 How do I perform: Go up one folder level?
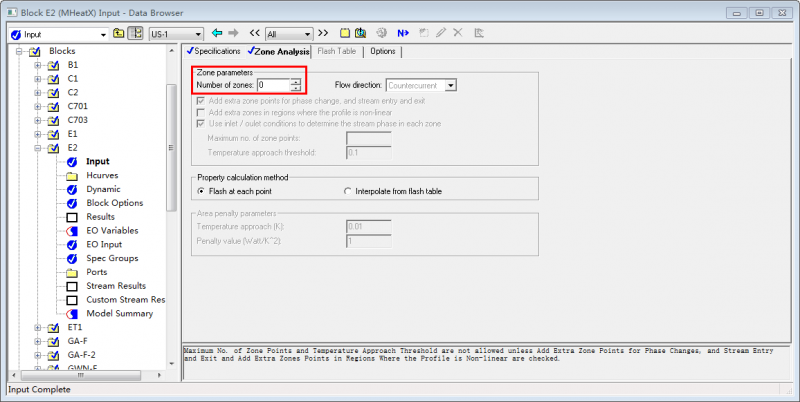coord(118,34)
